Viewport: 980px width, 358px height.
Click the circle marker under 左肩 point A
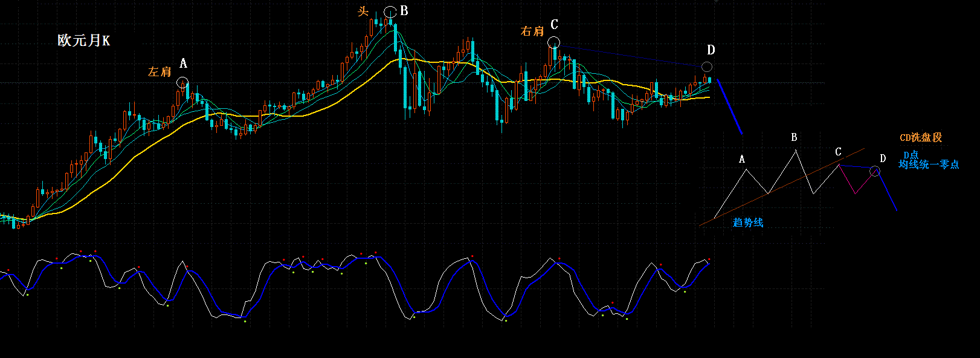(x=182, y=83)
